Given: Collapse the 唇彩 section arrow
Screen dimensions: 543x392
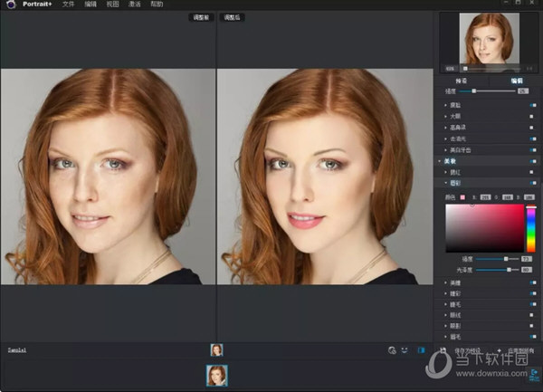Looking at the screenshot, I should point(445,183).
